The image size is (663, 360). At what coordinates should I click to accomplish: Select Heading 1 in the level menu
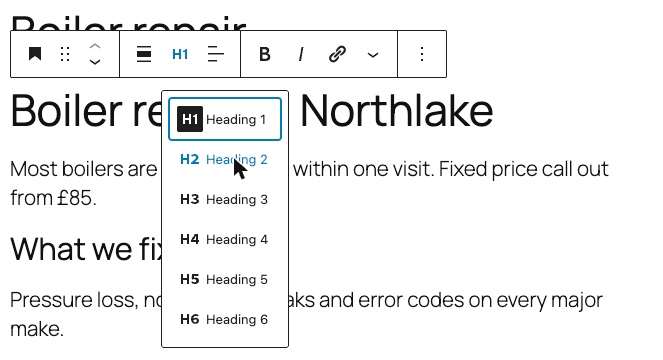[225, 119]
